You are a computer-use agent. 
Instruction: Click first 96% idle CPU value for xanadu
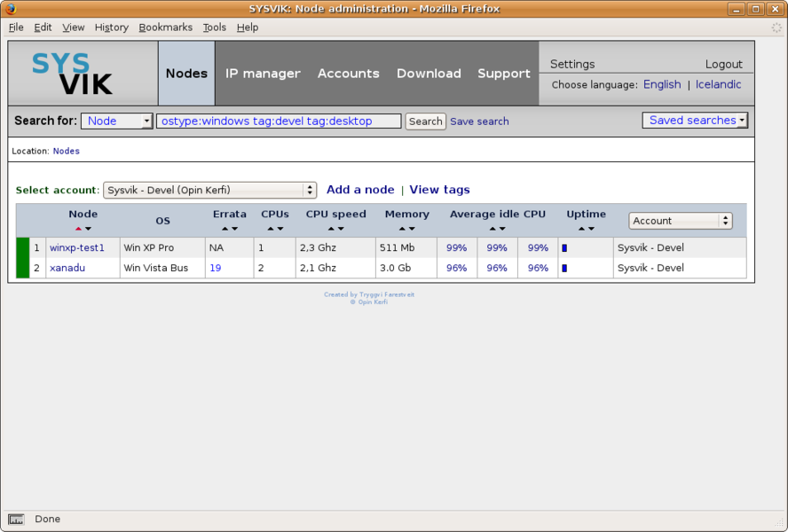(456, 268)
